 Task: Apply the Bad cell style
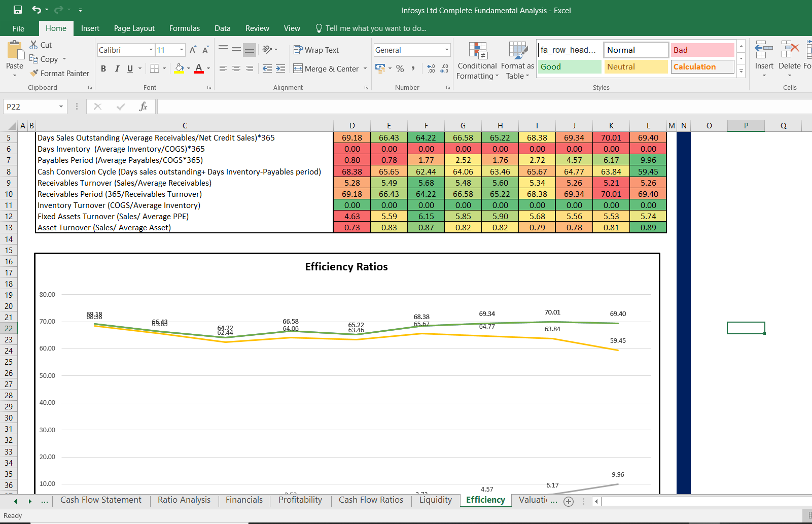(x=702, y=50)
